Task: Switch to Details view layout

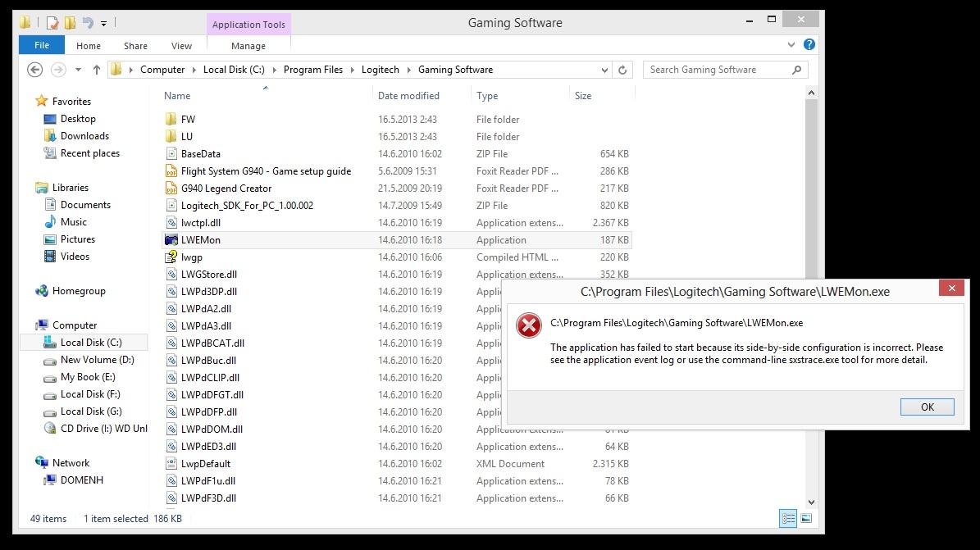Action: coord(788,518)
